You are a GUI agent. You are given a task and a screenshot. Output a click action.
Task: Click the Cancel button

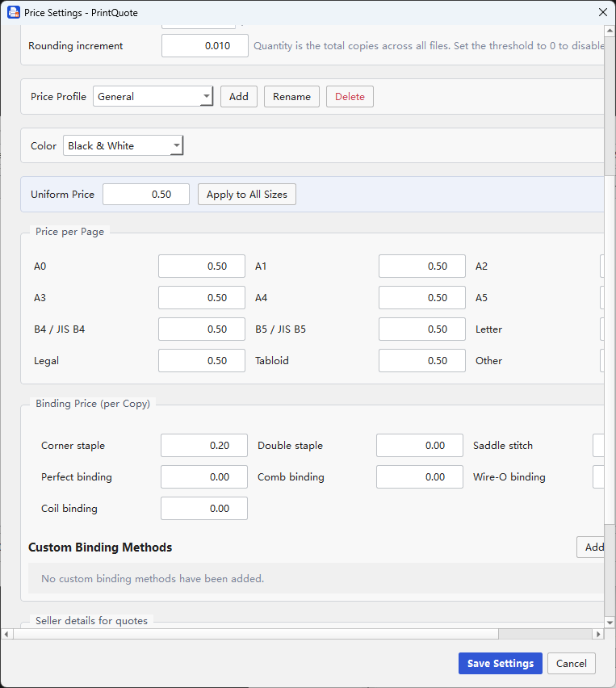click(572, 664)
